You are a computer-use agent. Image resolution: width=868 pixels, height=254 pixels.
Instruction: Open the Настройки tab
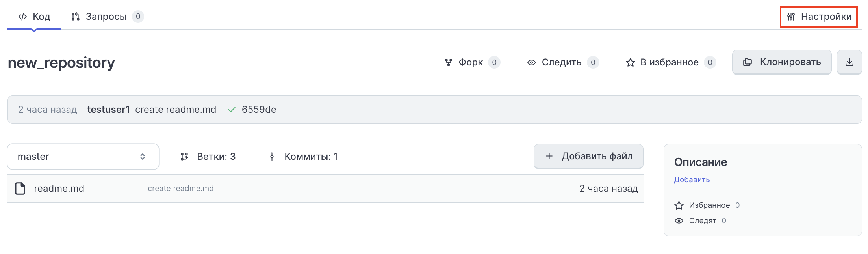click(x=819, y=17)
